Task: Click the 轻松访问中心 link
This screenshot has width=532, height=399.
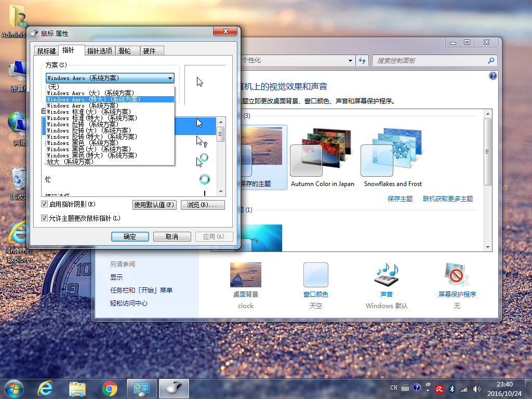Action: tap(129, 303)
